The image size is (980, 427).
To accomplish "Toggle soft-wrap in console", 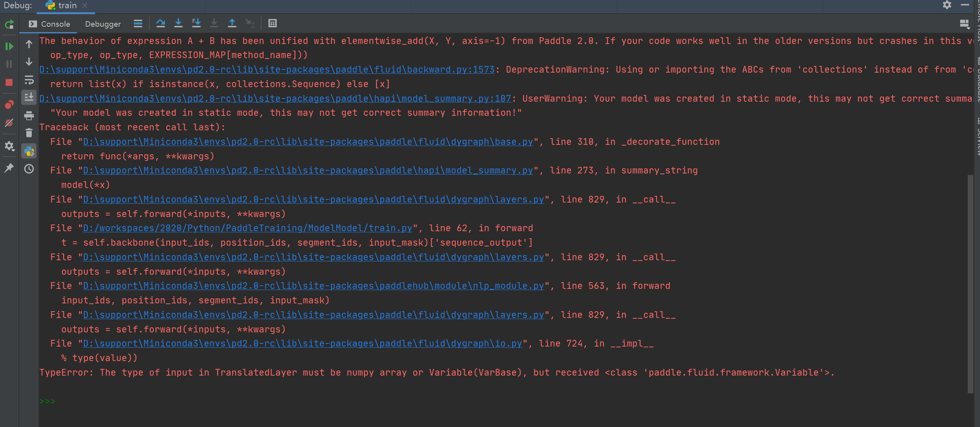I will 29,80.
